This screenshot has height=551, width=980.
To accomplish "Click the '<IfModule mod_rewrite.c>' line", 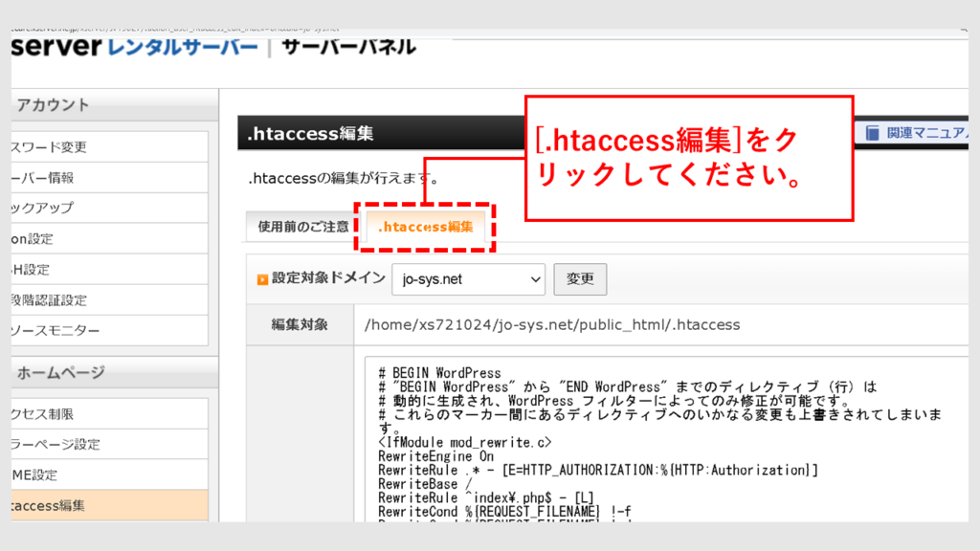I will [464, 442].
